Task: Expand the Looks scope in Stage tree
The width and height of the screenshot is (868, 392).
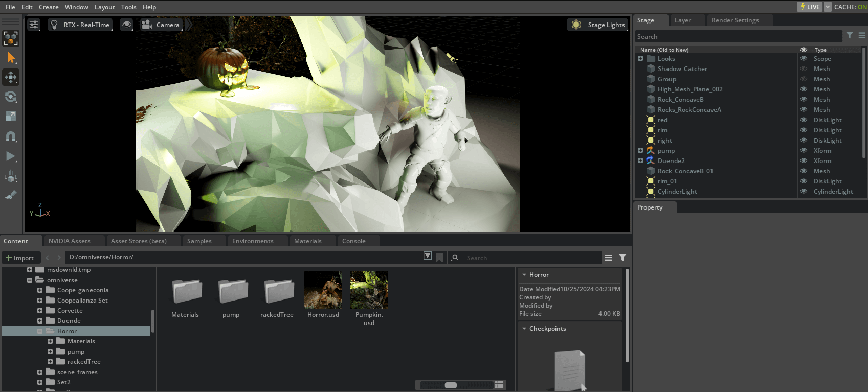Action: point(640,58)
